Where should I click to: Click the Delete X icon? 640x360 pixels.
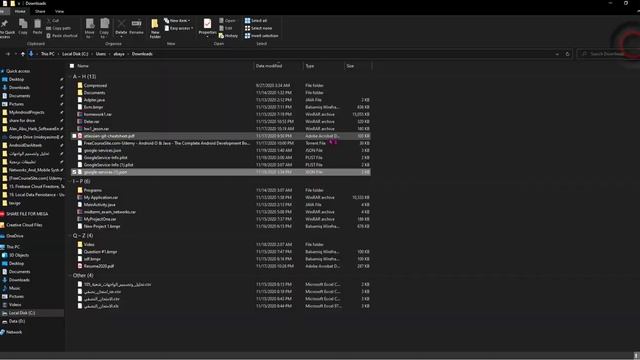121,24
